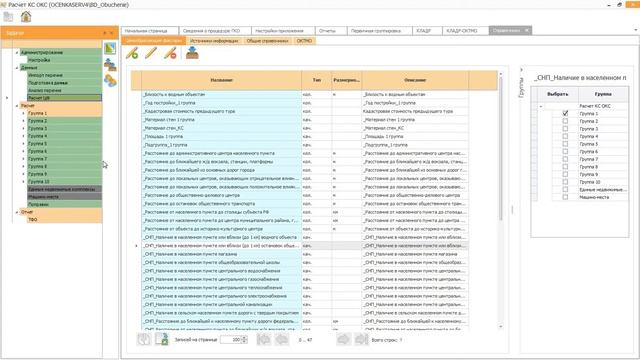Click the export to Excel icon at bottom
The width and height of the screenshot is (640, 360).
(x=162, y=339)
